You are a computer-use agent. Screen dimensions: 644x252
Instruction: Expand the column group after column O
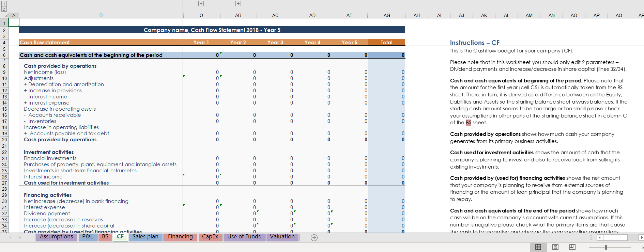pos(201,3)
